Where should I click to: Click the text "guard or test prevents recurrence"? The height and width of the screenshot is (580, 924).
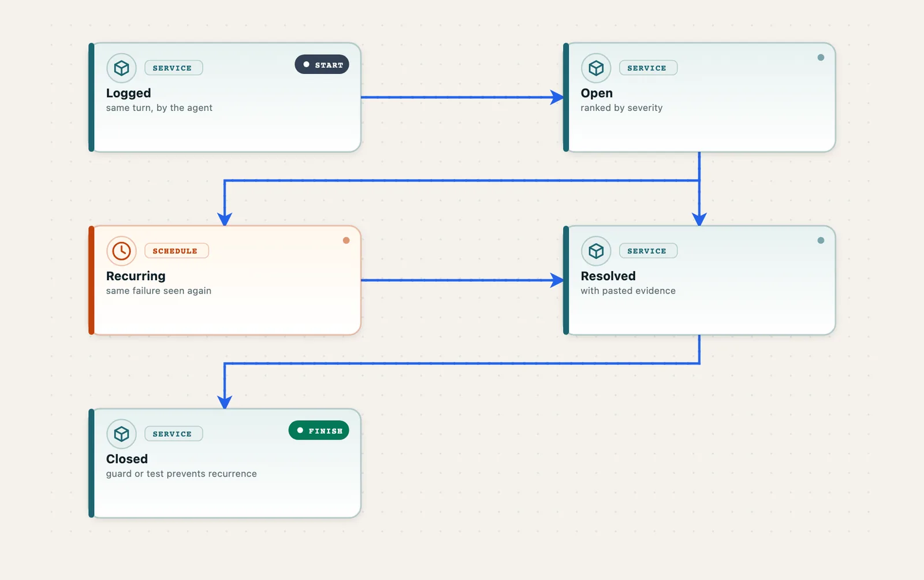[181, 474]
